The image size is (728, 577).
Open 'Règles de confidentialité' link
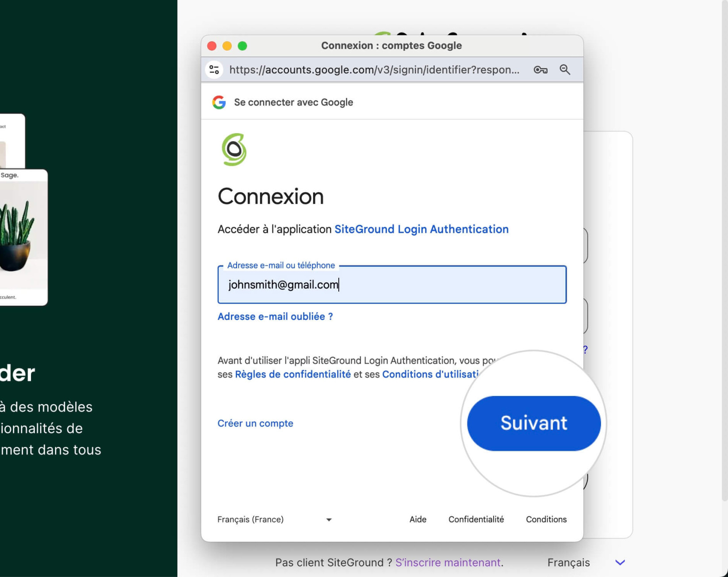293,374
